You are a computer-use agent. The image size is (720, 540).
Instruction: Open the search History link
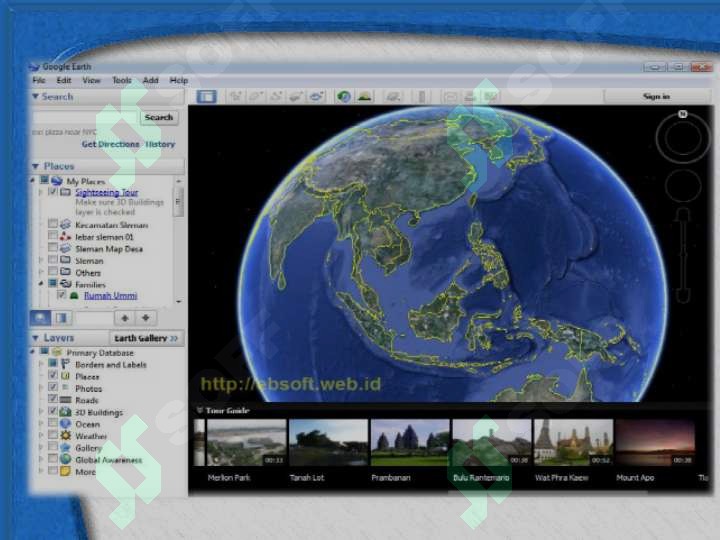click(160, 144)
